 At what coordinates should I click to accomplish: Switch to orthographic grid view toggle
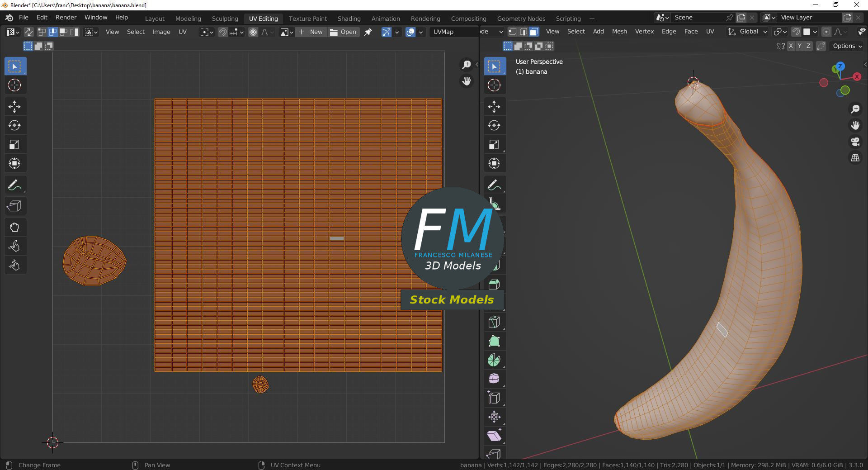(x=855, y=158)
